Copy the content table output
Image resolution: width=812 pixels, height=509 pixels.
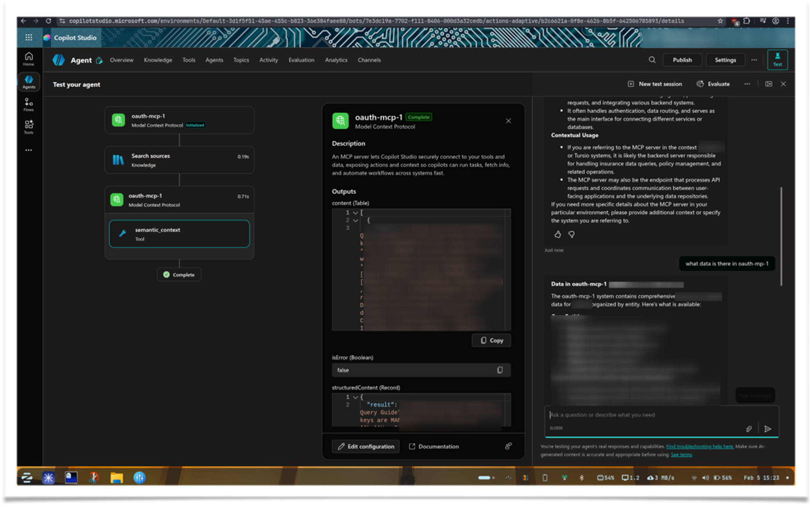[x=491, y=340]
